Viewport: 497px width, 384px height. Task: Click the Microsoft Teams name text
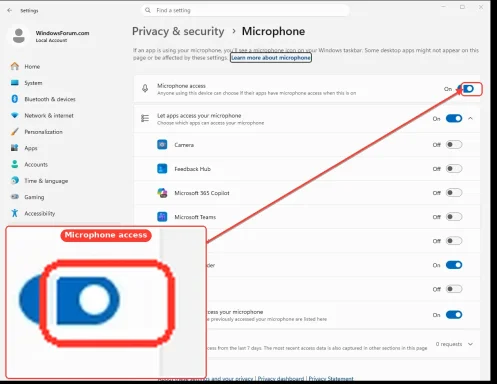(x=195, y=217)
